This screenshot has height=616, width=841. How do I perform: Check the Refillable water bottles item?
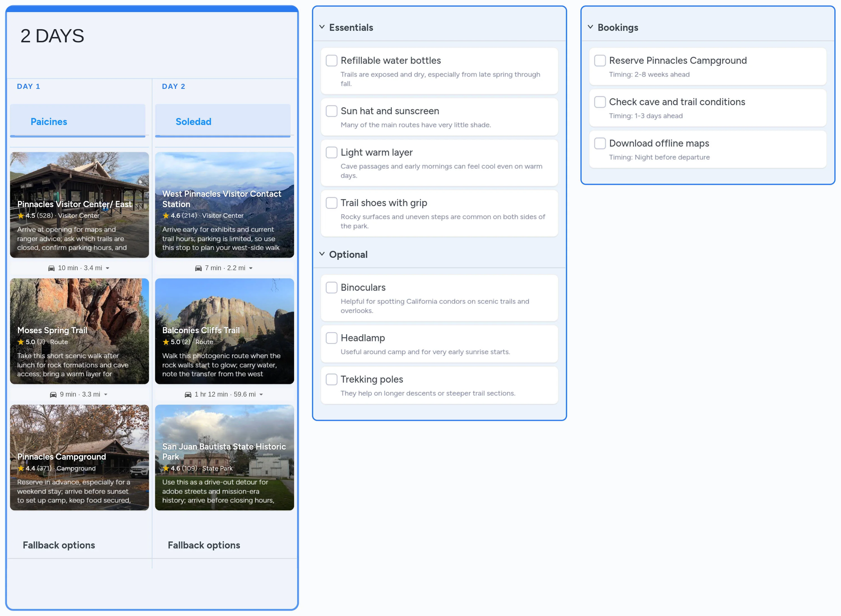pos(331,61)
